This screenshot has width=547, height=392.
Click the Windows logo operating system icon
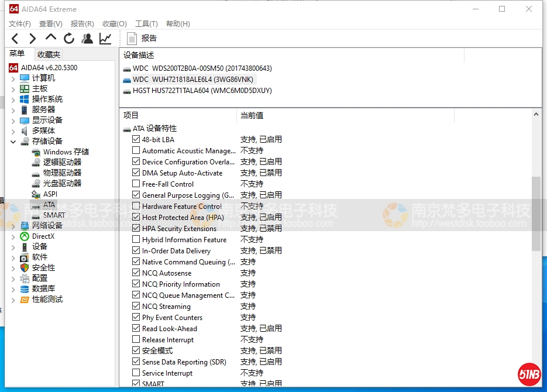[x=25, y=99]
